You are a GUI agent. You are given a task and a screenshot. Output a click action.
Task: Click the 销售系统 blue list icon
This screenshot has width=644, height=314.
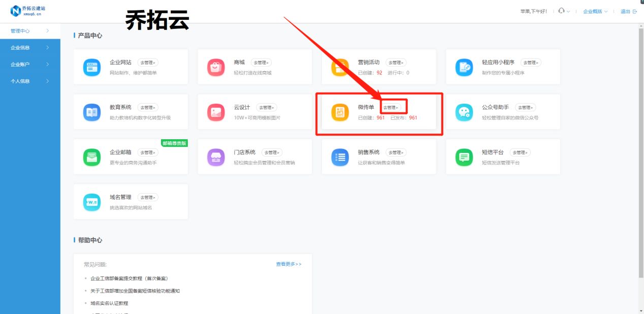(x=340, y=157)
